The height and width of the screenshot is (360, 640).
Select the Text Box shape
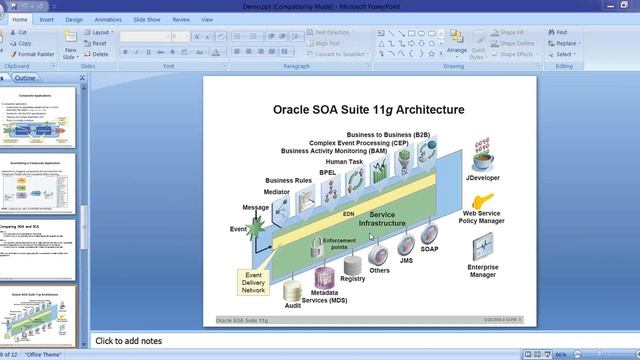pyautogui.click(x=381, y=33)
